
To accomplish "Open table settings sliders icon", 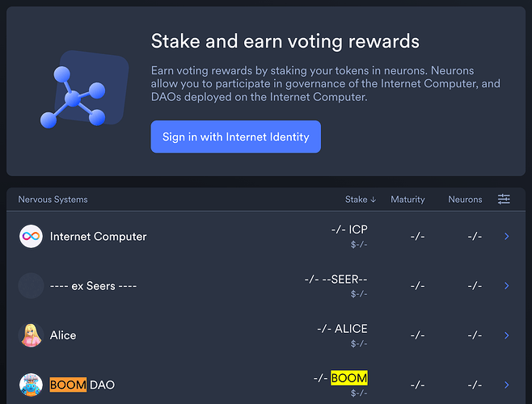I will (504, 199).
